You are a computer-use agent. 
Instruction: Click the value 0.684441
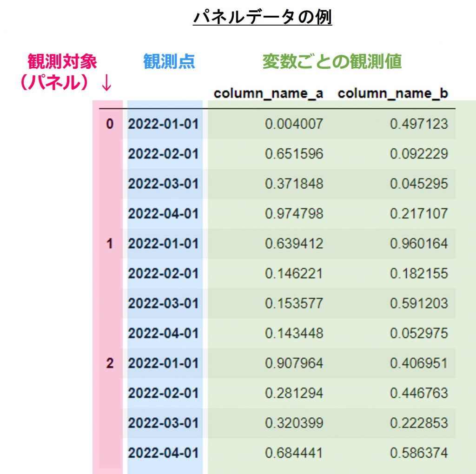tap(294, 453)
